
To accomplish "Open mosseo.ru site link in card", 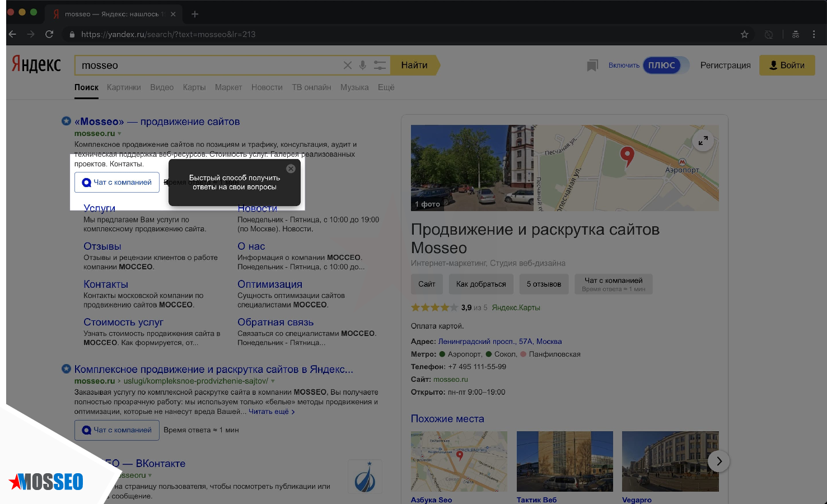I will (451, 380).
